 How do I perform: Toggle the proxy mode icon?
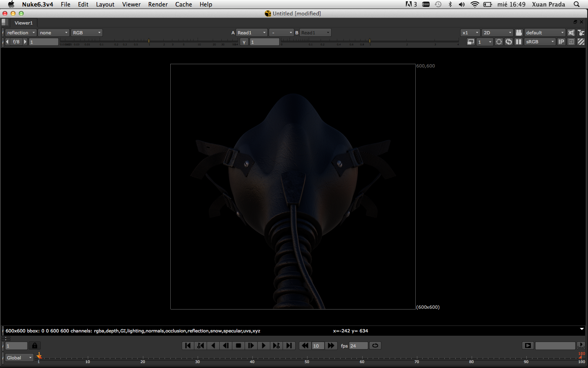point(471,42)
